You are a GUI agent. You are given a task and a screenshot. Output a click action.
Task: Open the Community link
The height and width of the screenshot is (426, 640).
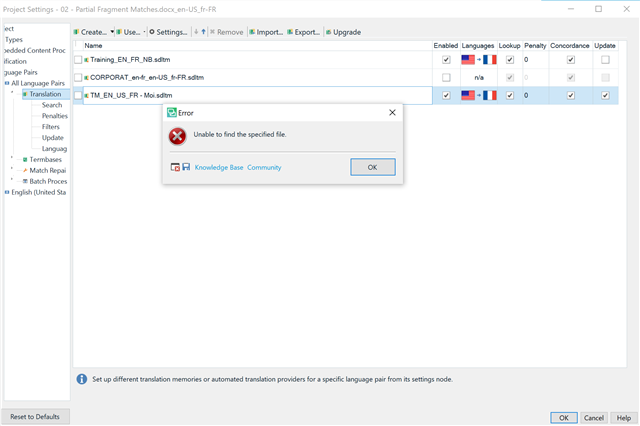click(x=264, y=167)
